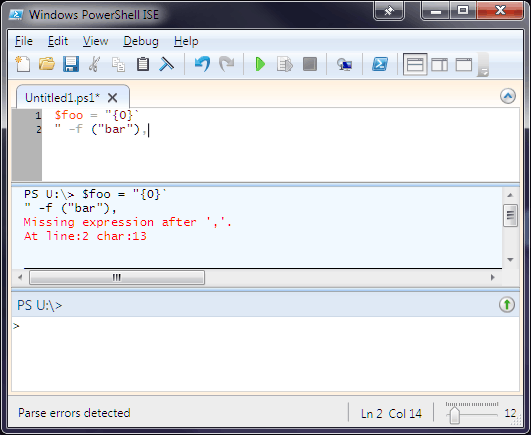Viewport: 531px width, 435px height.
Task: Open the View menu
Action: (95, 41)
